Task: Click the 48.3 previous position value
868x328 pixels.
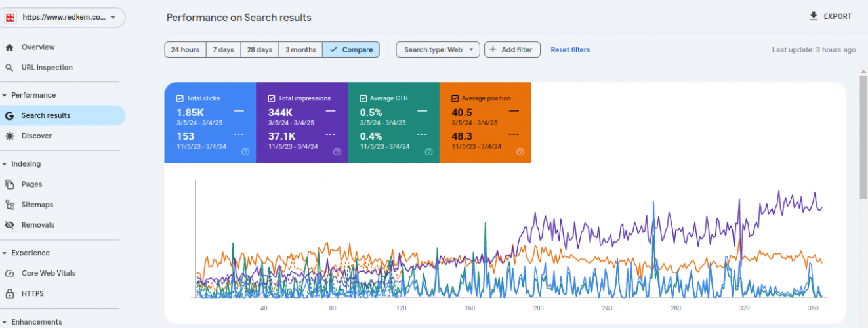Action: [x=463, y=136]
